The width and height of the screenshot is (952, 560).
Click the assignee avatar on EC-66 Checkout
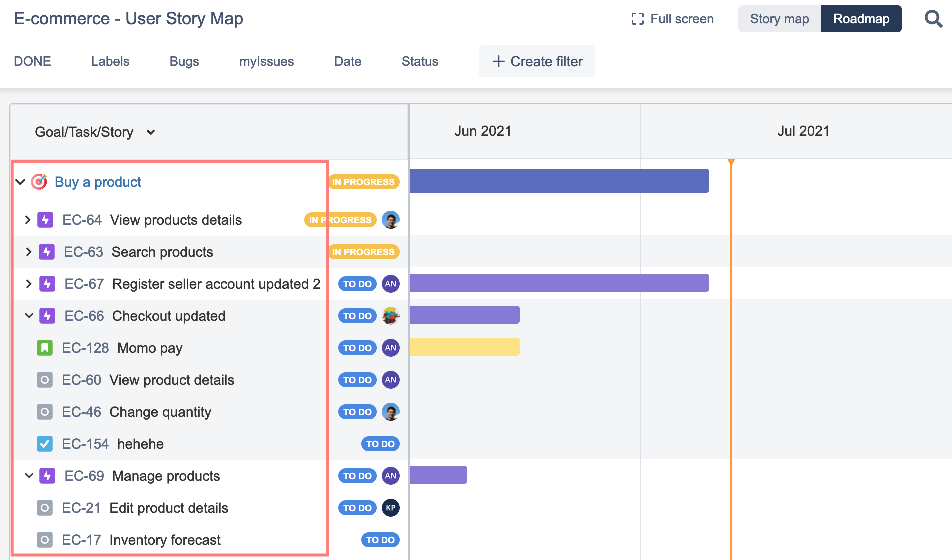point(391,316)
